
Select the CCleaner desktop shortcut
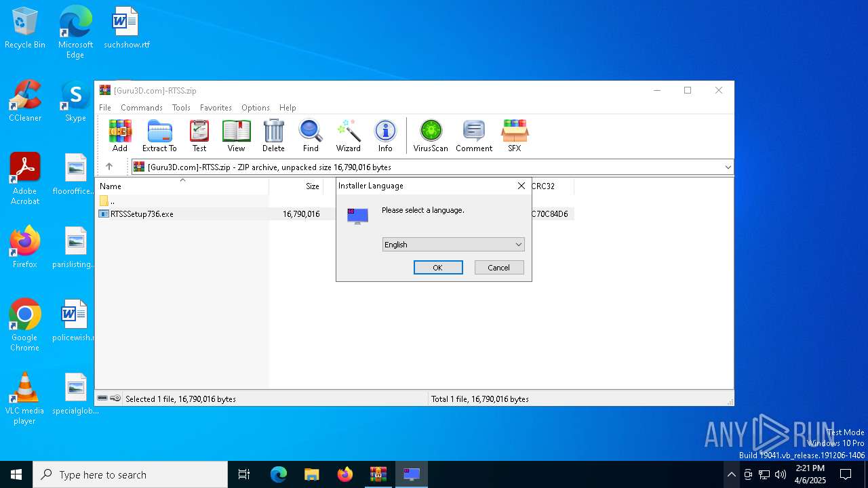click(x=25, y=102)
